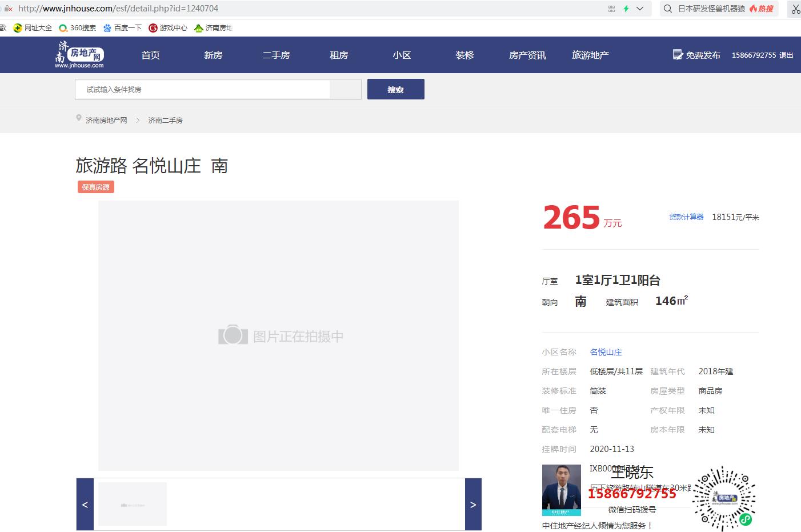Open the 名悦山庄 community link
Screen dimensions: 801x532
pos(606,352)
